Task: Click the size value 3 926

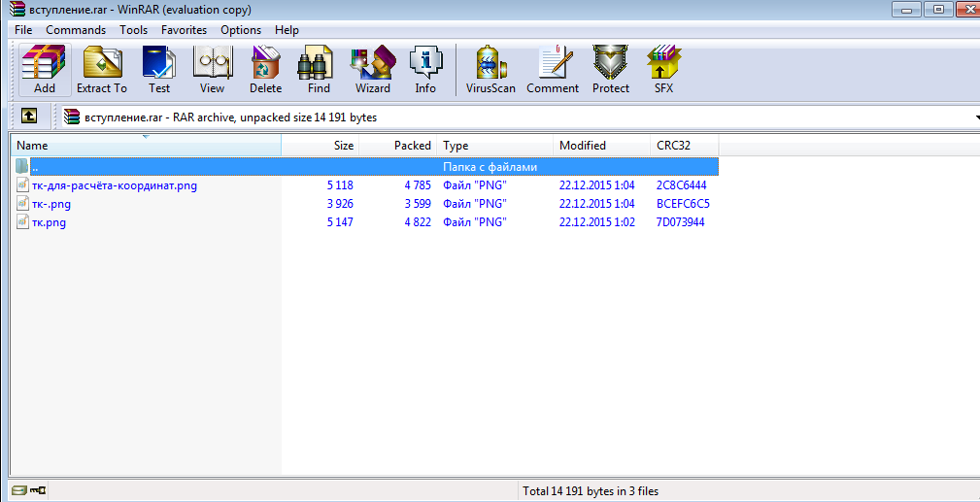Action: point(340,204)
